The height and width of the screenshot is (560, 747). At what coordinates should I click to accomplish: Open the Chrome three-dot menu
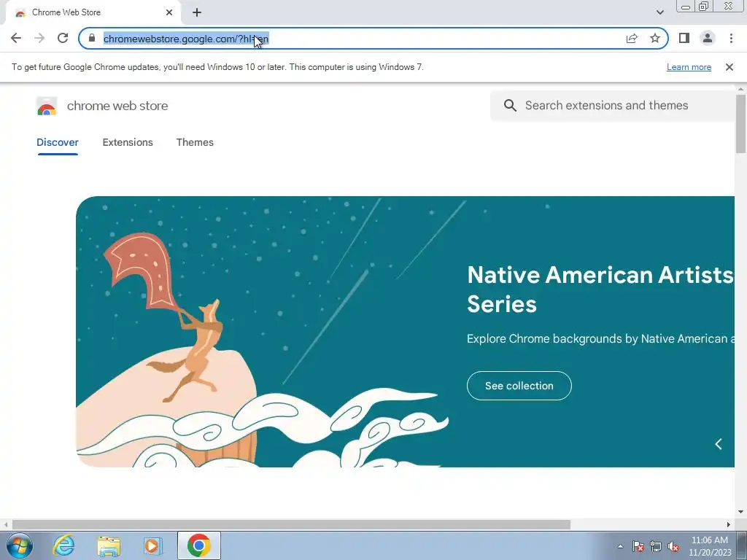click(x=731, y=38)
